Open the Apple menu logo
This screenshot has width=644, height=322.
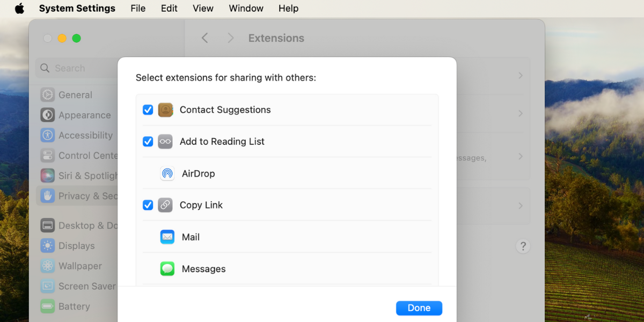(19, 9)
